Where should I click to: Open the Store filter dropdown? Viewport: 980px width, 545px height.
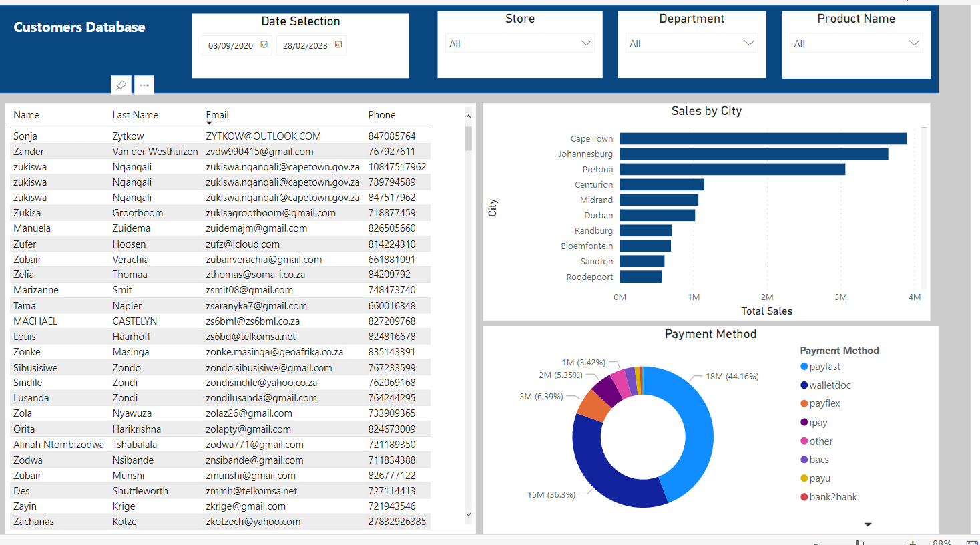(587, 43)
